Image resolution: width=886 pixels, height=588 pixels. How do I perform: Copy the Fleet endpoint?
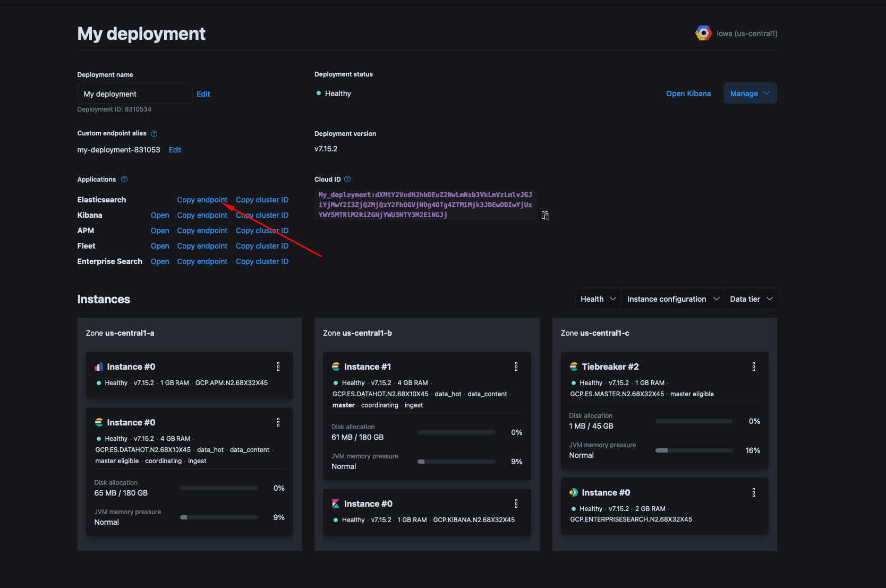202,246
